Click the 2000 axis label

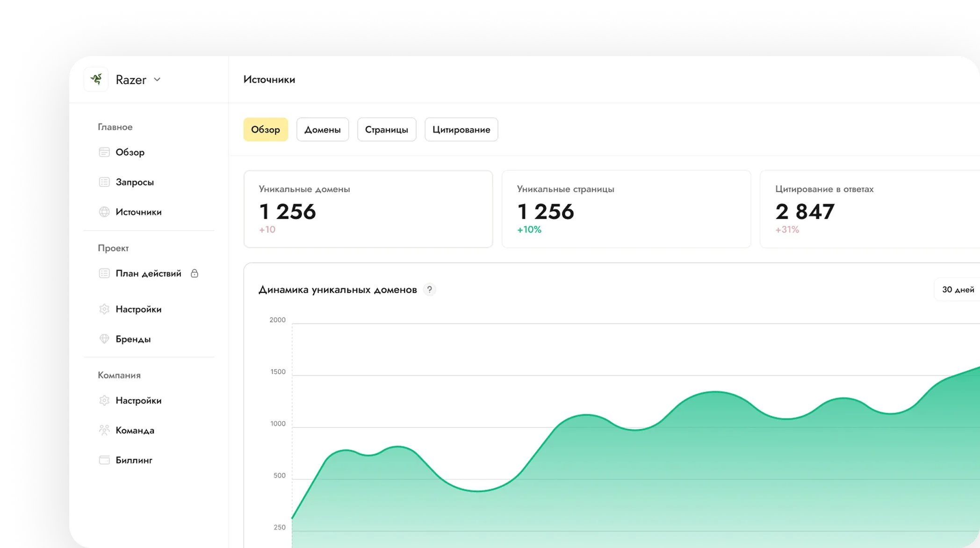(x=278, y=320)
